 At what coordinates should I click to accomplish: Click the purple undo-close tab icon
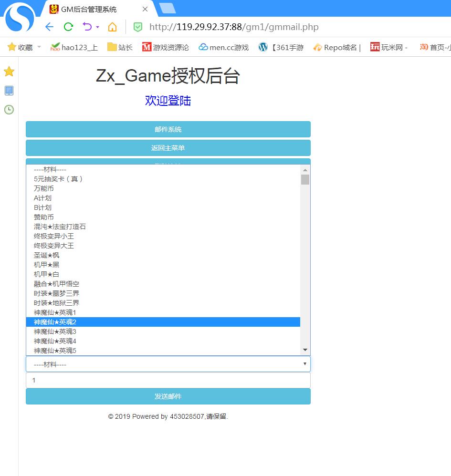click(x=87, y=27)
